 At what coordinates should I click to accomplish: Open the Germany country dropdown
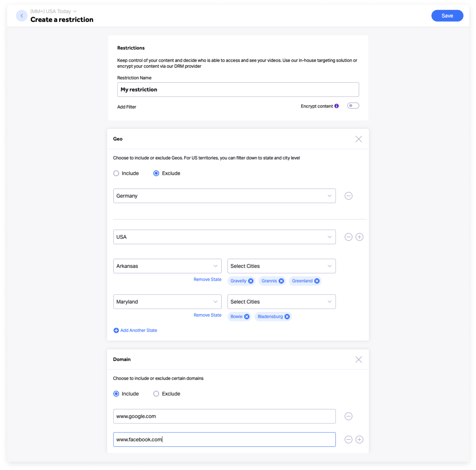(224, 196)
